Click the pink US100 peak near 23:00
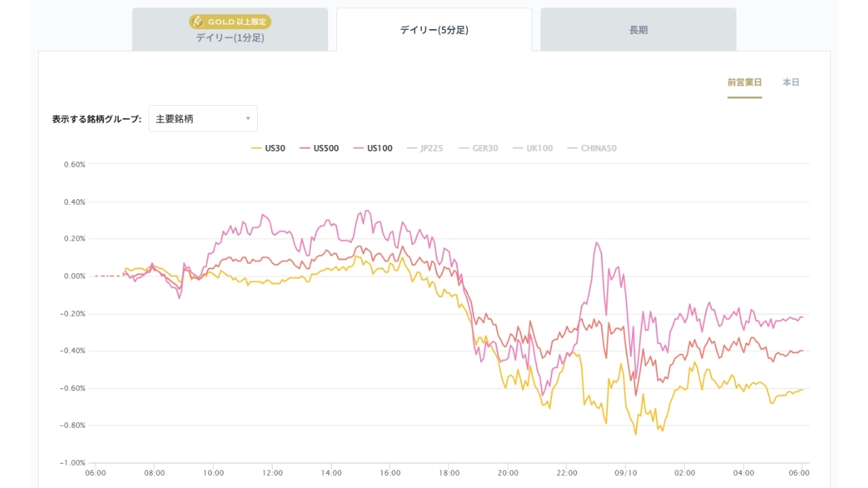 (597, 243)
